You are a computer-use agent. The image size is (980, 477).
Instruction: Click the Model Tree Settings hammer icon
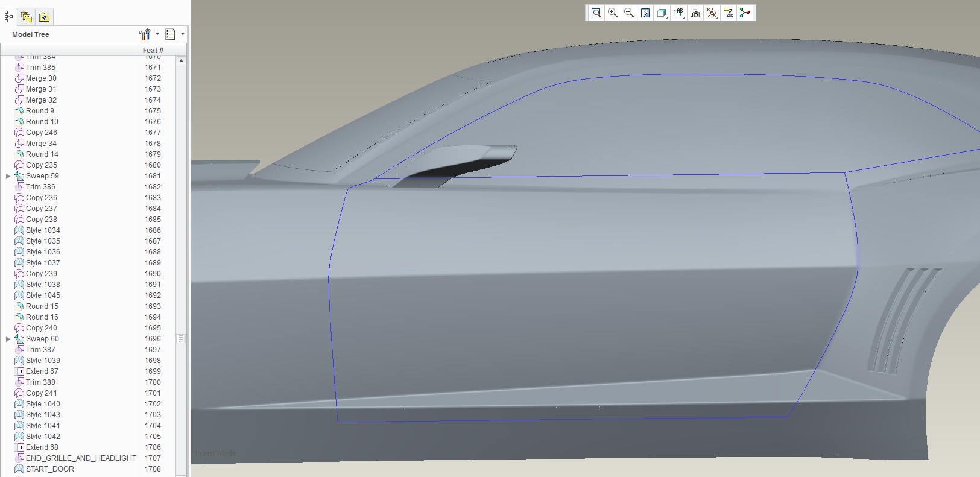[145, 34]
